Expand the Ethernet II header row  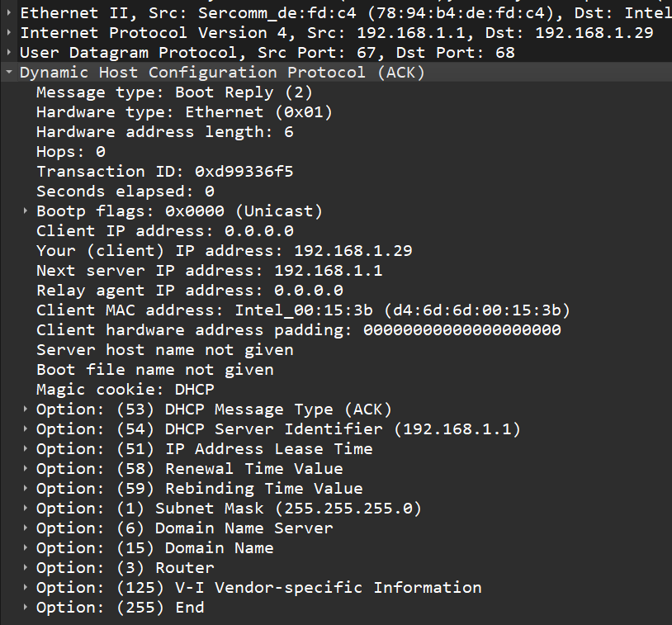click(8, 13)
